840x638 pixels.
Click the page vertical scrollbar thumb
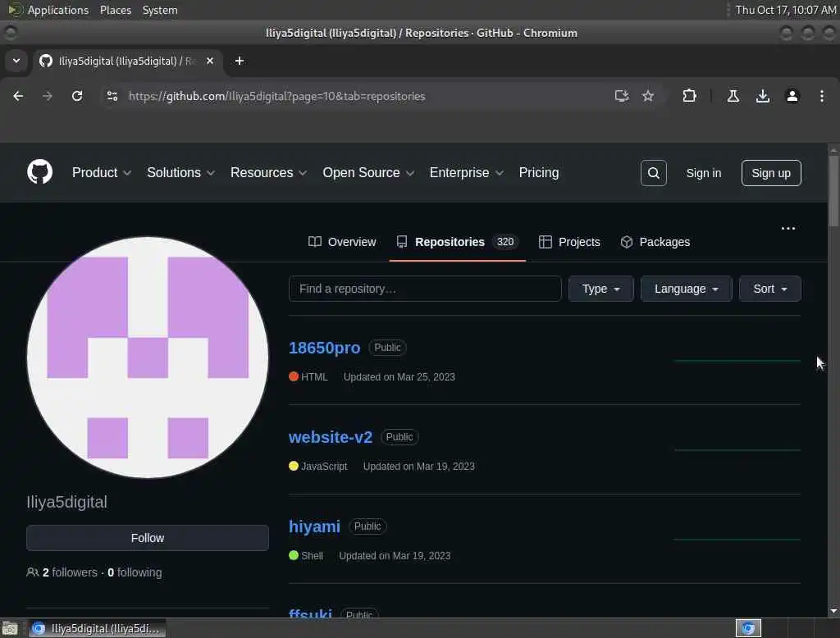833,190
